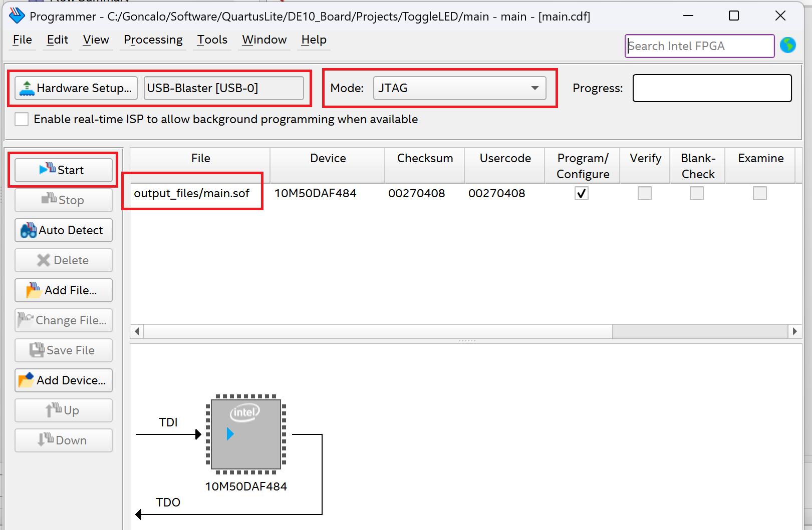Move selected file Up
This screenshot has width=812, height=530.
pyautogui.click(x=64, y=410)
